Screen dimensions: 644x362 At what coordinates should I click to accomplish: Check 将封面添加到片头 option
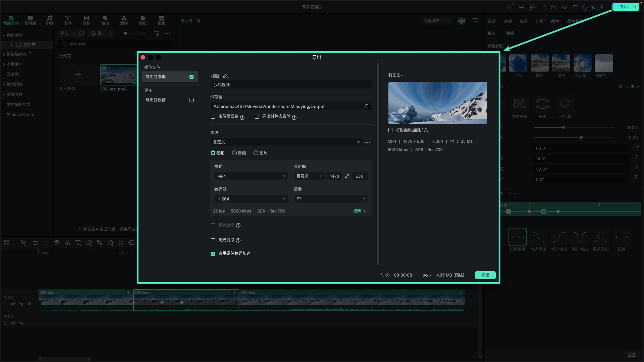(x=390, y=130)
